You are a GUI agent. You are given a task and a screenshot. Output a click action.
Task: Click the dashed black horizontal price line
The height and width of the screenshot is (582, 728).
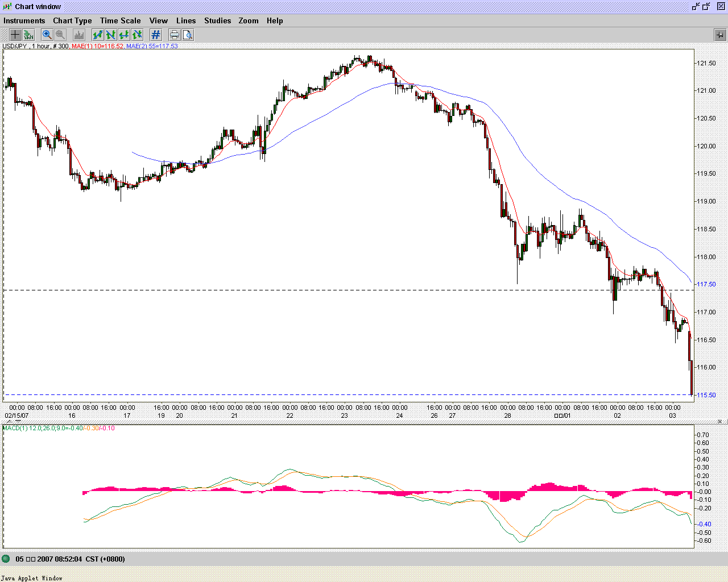348,290
